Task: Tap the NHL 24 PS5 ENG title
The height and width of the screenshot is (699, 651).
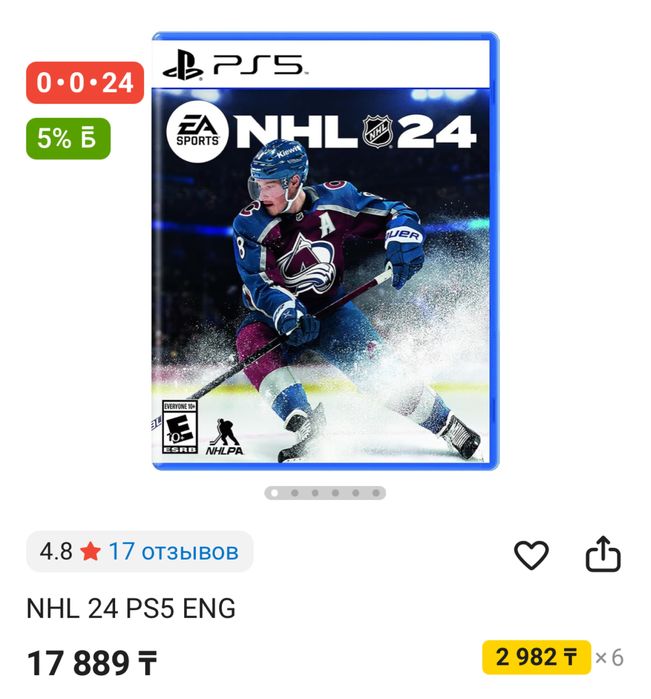Action: click(x=131, y=608)
